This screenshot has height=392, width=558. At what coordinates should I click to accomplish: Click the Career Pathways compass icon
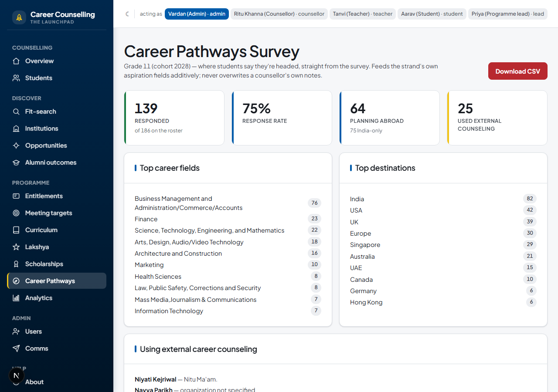point(16,281)
